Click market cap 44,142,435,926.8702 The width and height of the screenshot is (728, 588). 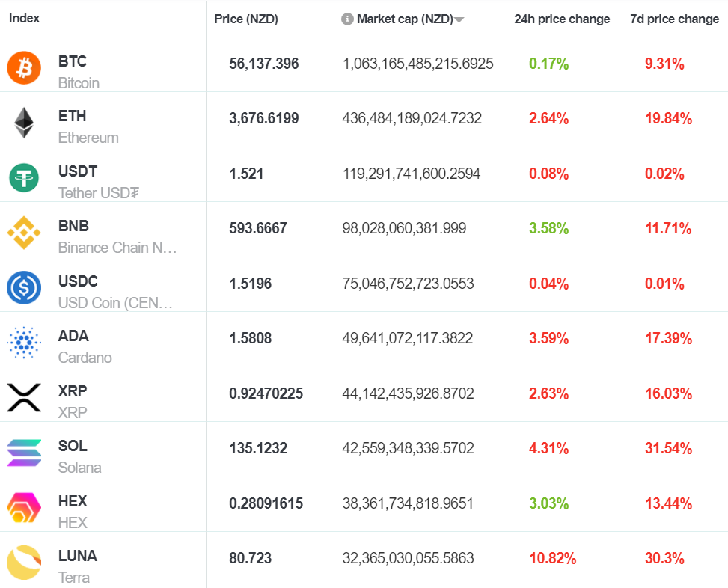pos(408,393)
